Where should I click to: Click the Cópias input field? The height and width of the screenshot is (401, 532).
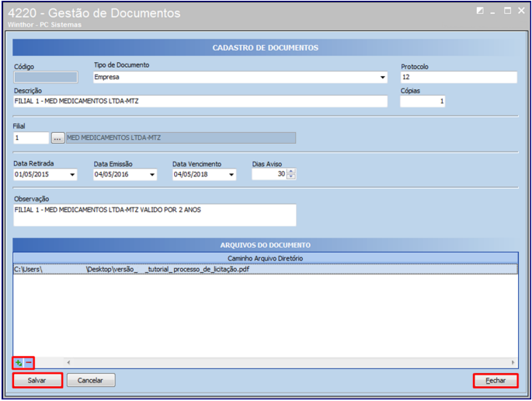point(422,101)
